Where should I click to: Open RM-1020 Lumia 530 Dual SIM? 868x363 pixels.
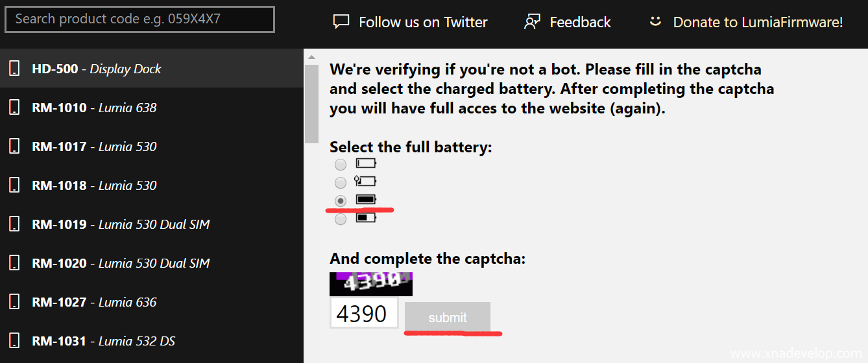pos(121,263)
